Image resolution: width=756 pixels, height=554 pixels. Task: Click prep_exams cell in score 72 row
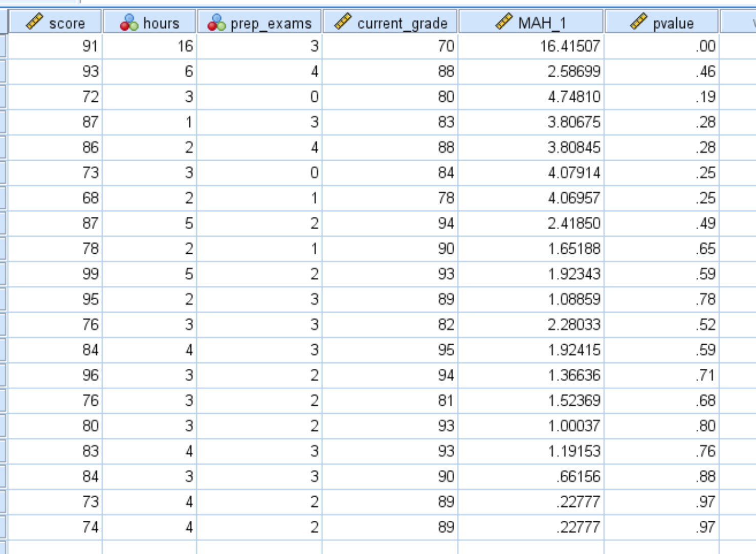pyautogui.click(x=260, y=97)
